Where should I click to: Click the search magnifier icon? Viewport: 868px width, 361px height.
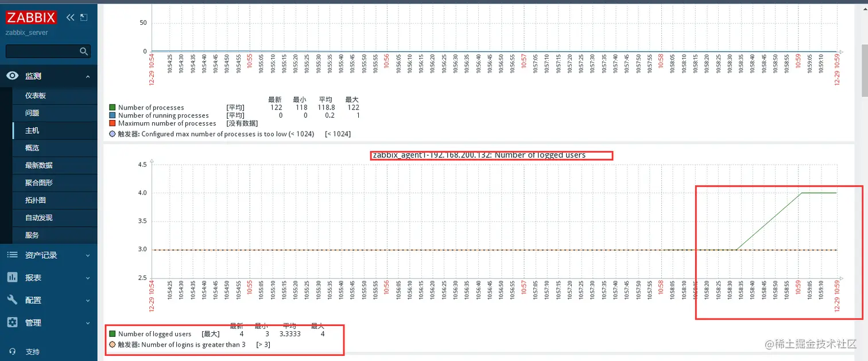click(x=84, y=51)
